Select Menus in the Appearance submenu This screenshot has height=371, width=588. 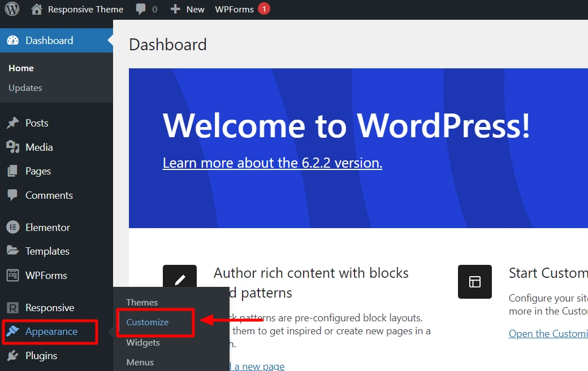(x=140, y=363)
